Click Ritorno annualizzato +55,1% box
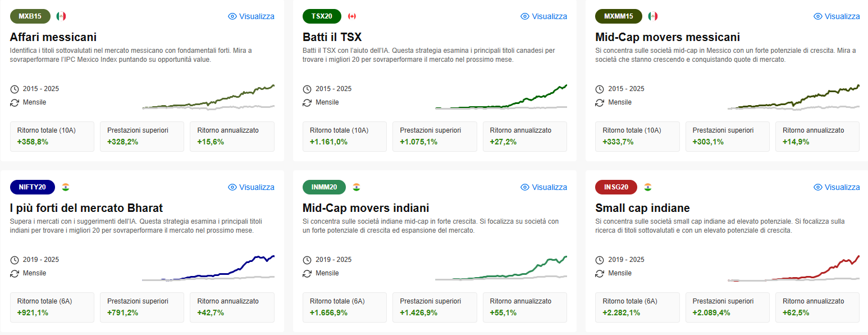The height and width of the screenshot is (335, 868). [525, 307]
